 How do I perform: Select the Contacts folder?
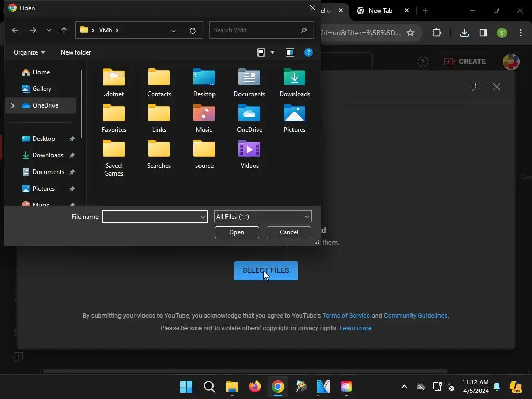point(159,83)
